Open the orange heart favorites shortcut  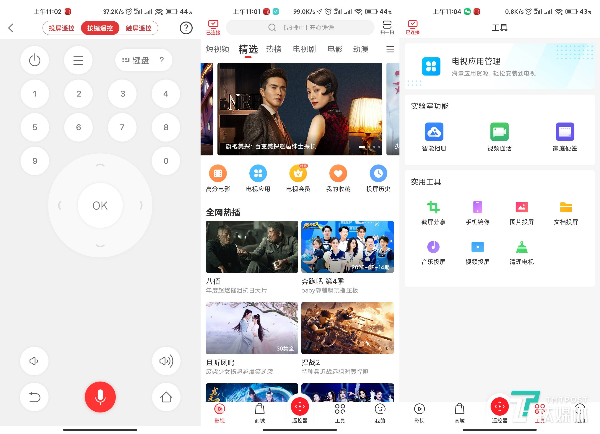point(338,173)
